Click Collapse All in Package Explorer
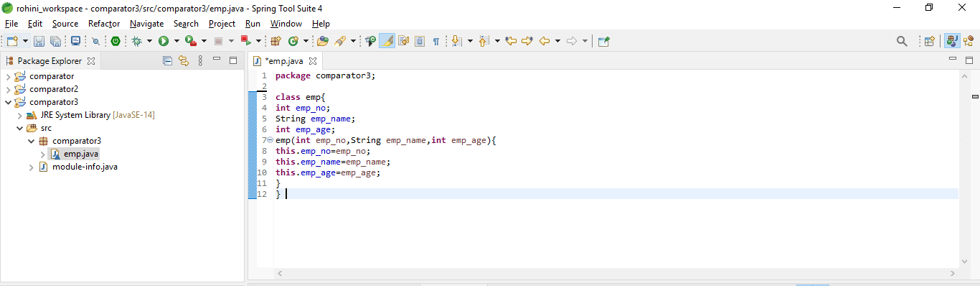 coord(167,61)
